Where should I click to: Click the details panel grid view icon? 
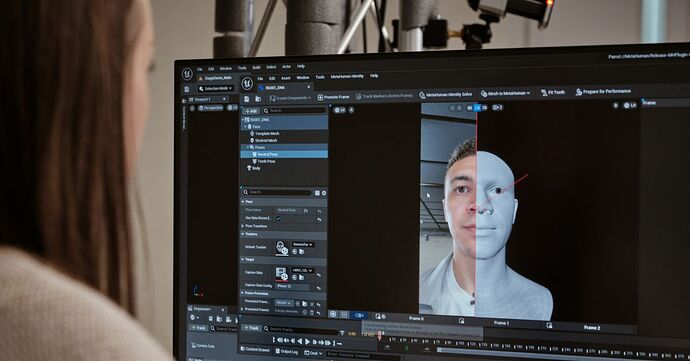click(317, 193)
